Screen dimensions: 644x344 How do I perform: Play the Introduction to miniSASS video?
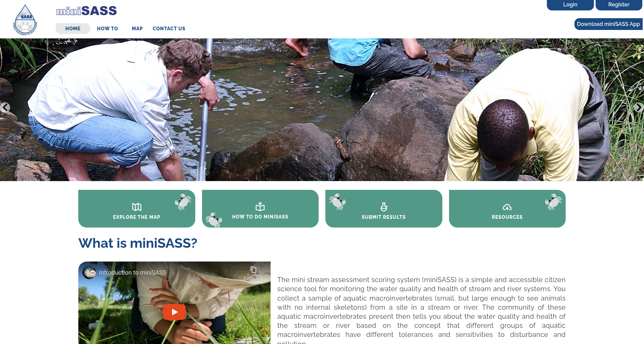tap(174, 312)
